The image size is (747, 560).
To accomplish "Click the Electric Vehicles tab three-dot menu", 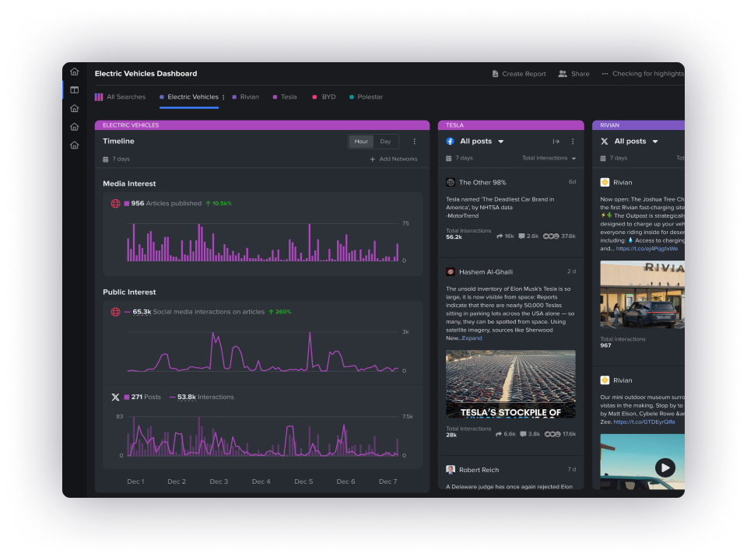I will coord(223,97).
